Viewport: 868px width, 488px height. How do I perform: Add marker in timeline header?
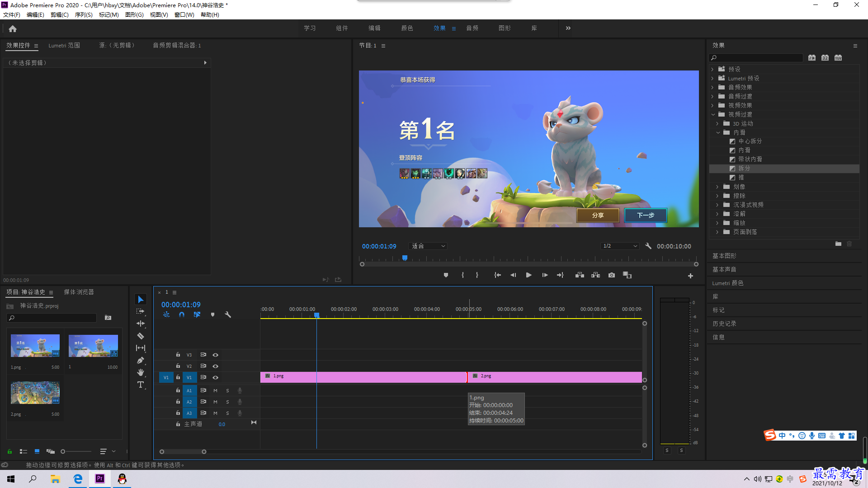(x=212, y=314)
